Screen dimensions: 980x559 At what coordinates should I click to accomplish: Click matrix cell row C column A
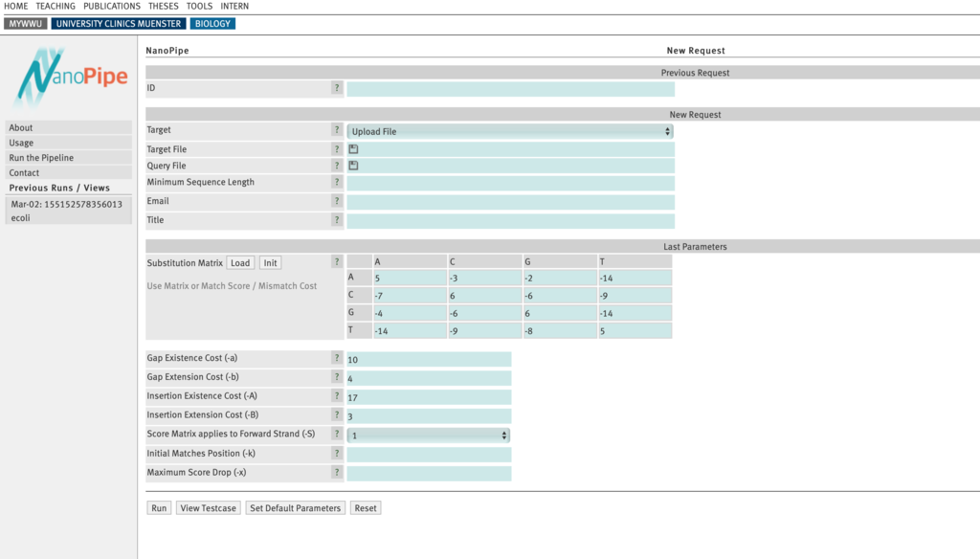click(410, 296)
